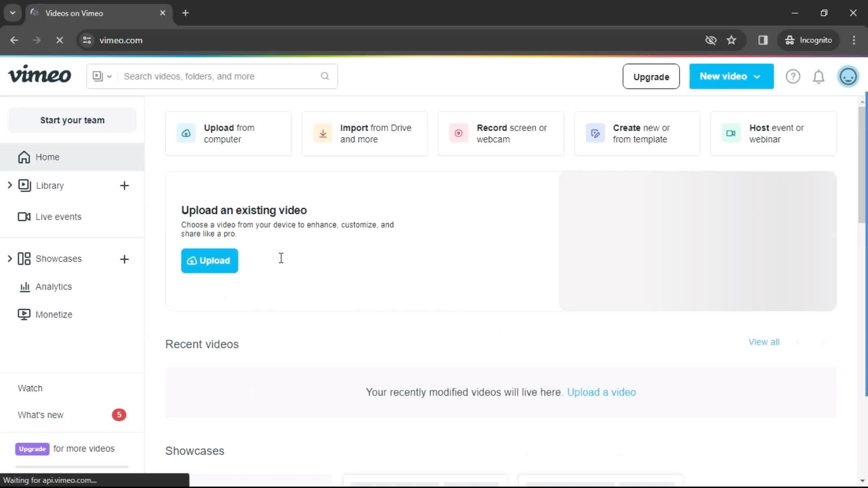This screenshot has width=868, height=488.
Task: Open the search type selector dropdown
Action: (102, 76)
